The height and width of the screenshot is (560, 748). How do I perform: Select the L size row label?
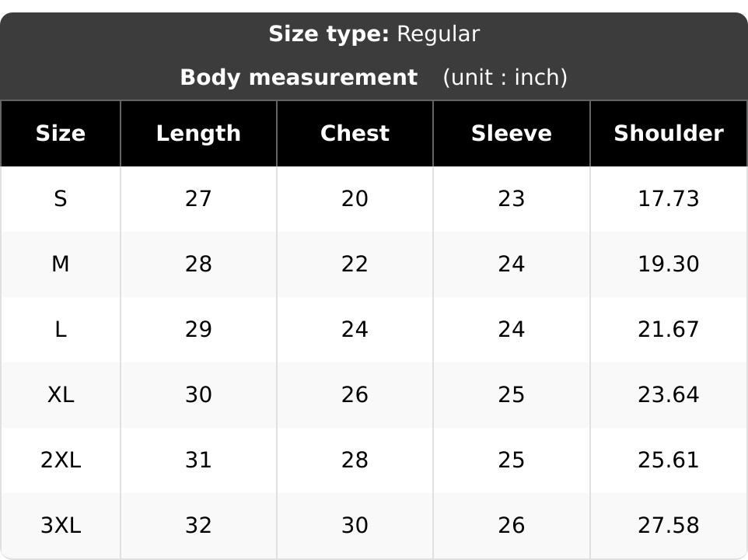coord(61,329)
